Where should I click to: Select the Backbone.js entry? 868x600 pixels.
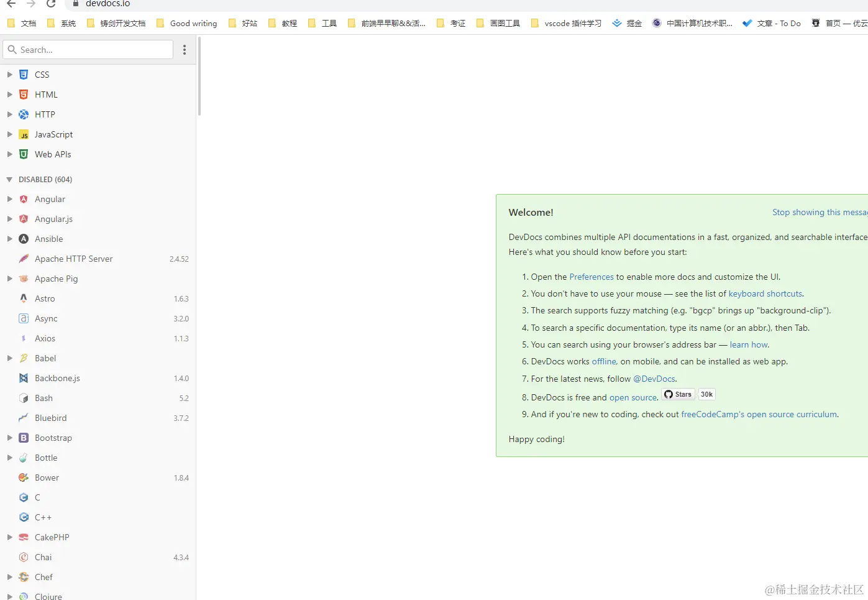click(98, 378)
